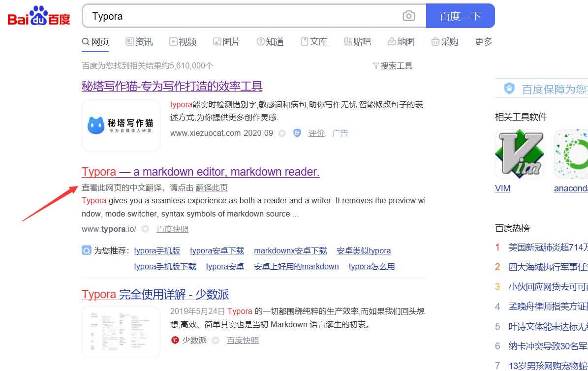Go to the 文库 tab
Viewport: 588px width, 371px height.
click(314, 42)
